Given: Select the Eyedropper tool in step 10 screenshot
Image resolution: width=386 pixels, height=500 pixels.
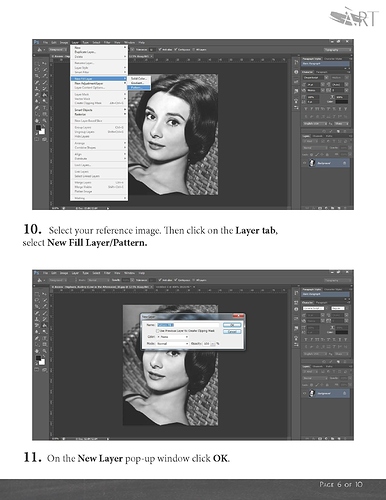Looking at the screenshot, I should coord(45,76).
